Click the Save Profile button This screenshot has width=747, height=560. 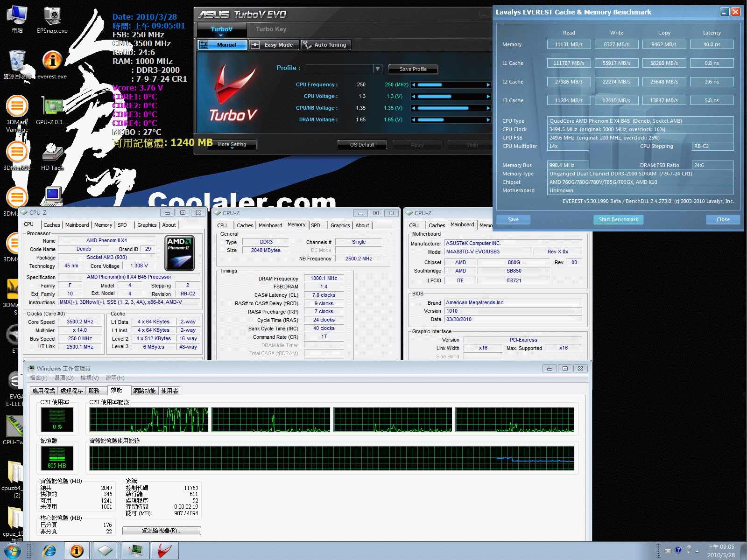coord(413,69)
